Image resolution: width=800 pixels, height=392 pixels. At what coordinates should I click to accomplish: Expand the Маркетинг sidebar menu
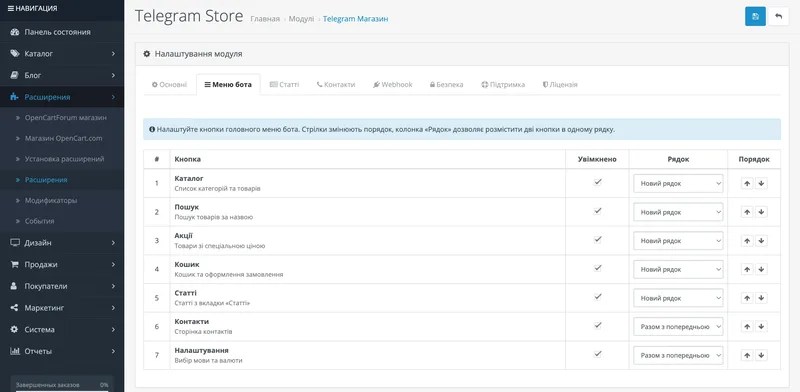click(62, 308)
